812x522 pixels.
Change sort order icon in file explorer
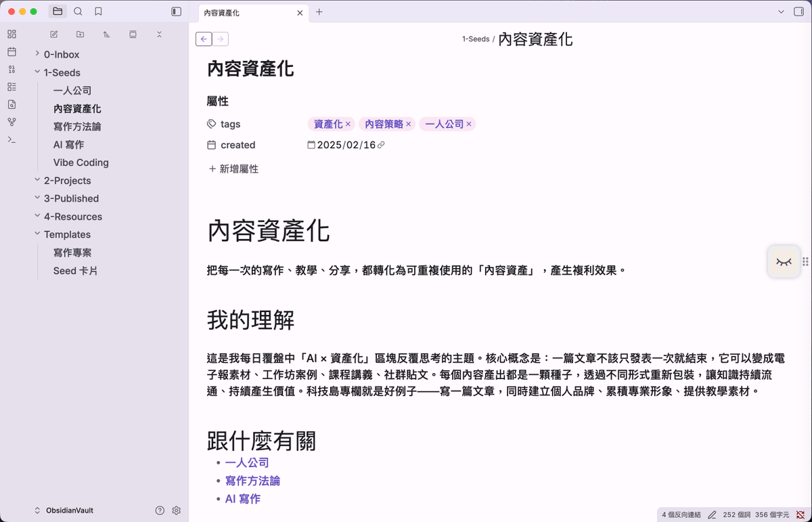[107, 34]
